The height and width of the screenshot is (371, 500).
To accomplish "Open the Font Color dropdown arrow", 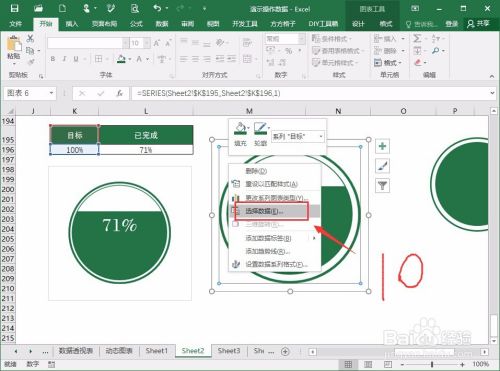I will pyautogui.click(x=147, y=59).
